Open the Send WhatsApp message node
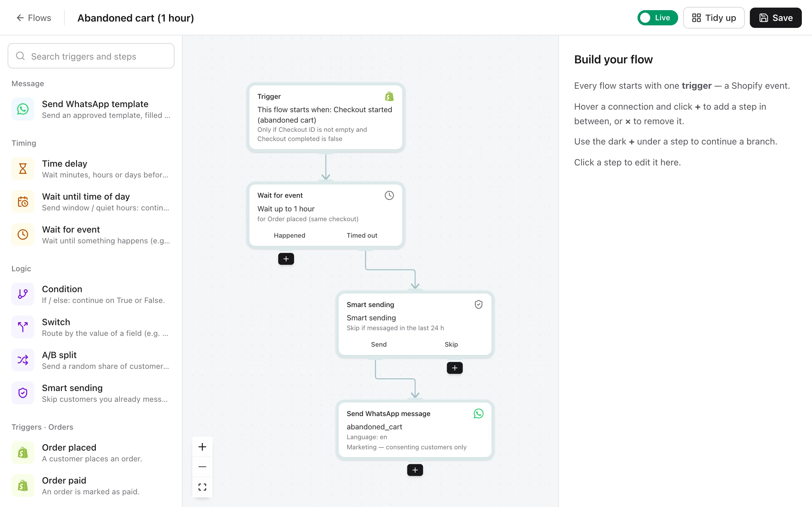Image resolution: width=812 pixels, height=507 pixels. [415, 430]
